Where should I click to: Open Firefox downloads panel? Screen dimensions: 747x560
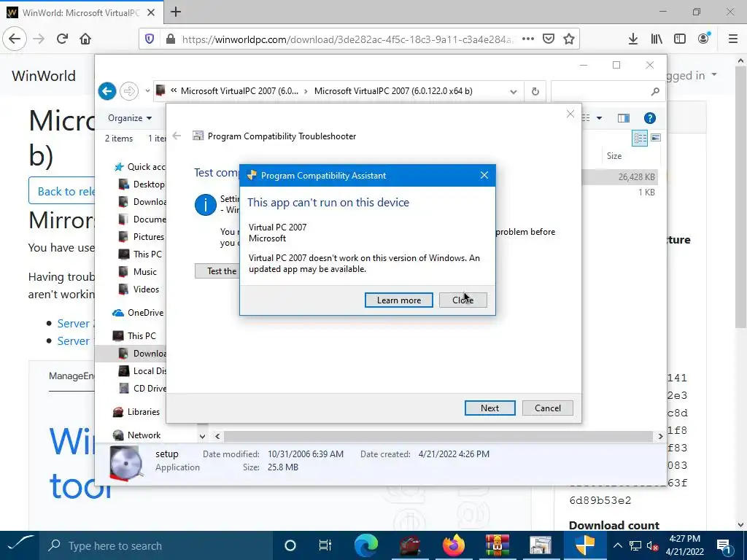coord(633,39)
